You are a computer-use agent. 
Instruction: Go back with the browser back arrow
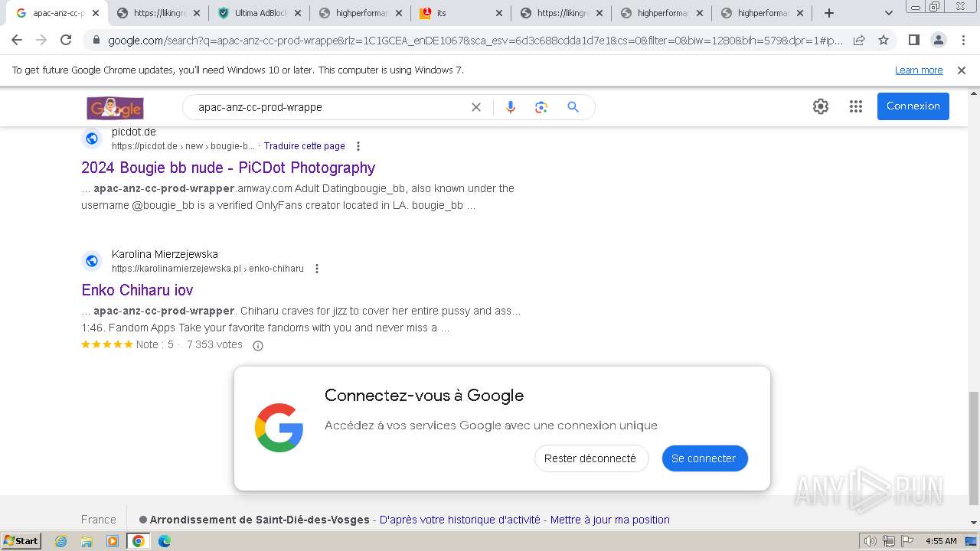tap(18, 40)
